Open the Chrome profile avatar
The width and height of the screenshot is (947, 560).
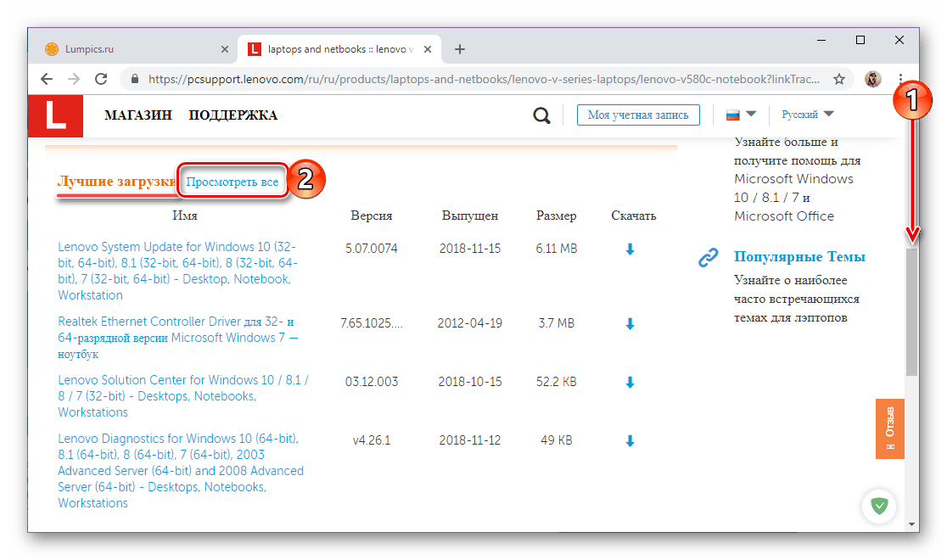click(x=872, y=79)
